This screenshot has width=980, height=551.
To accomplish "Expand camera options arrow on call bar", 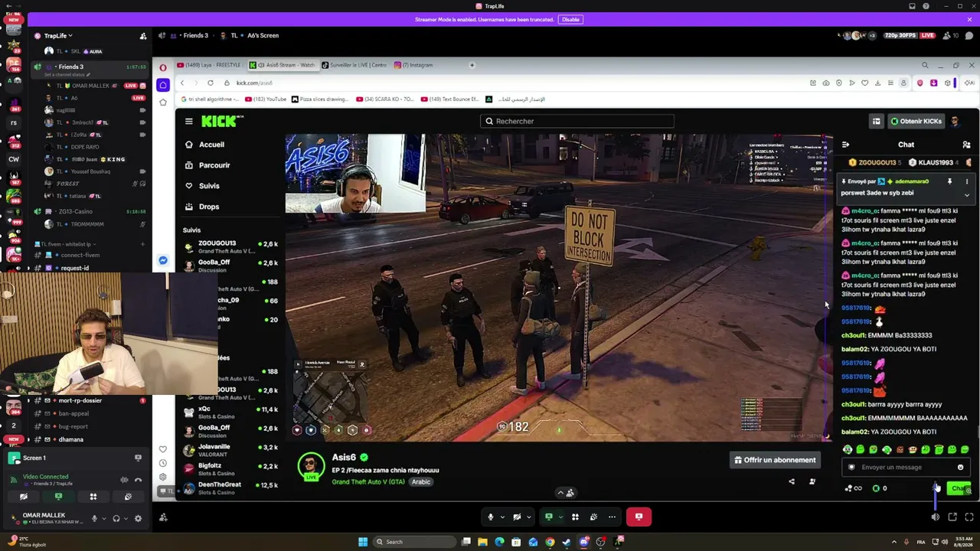I will click(528, 517).
